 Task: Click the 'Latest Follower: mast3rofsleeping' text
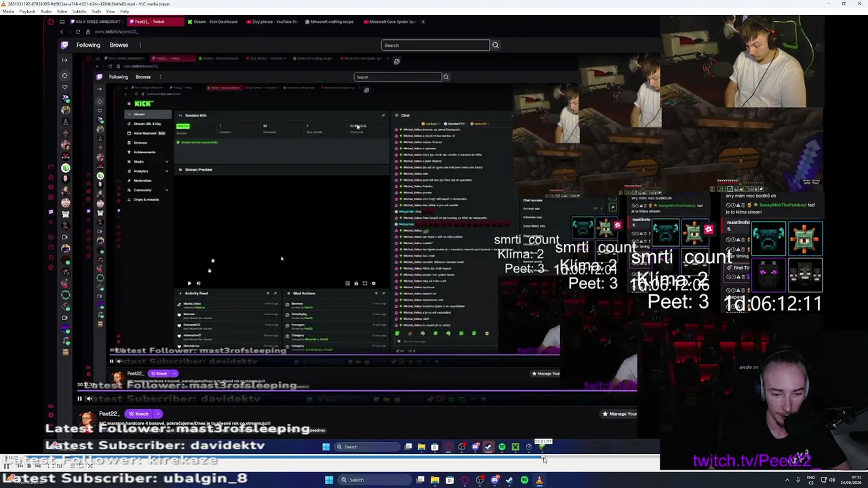pos(178,428)
